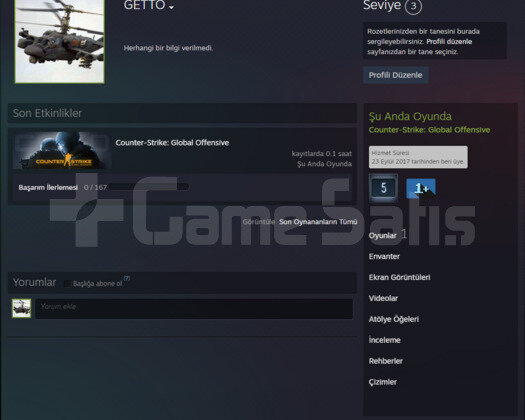Click the Başarım İlerlemesi progress bar
This screenshot has height=420, width=525.
(149, 187)
